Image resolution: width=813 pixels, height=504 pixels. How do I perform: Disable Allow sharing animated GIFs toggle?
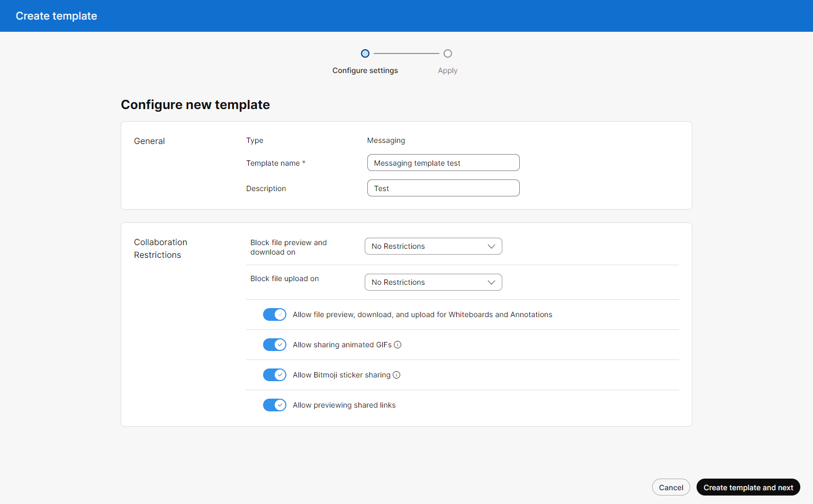[275, 345]
